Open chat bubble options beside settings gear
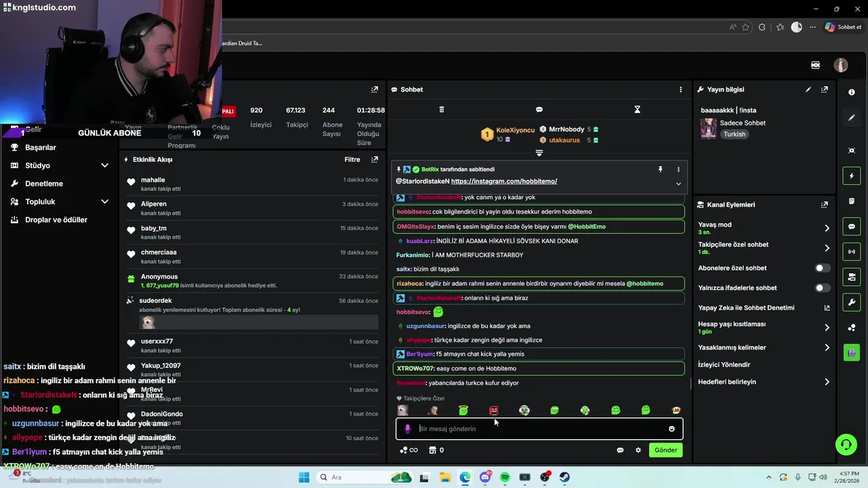 point(620,450)
